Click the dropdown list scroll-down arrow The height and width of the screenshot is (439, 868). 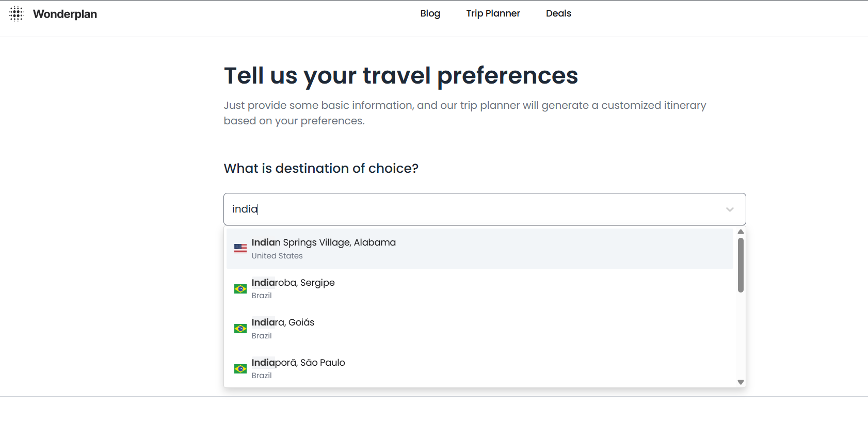741,382
